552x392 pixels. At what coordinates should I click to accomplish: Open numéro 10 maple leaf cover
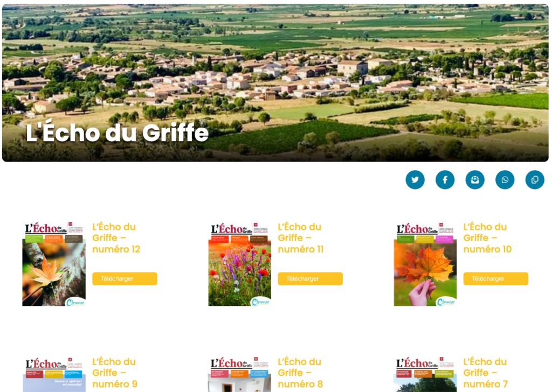pyautogui.click(x=425, y=264)
